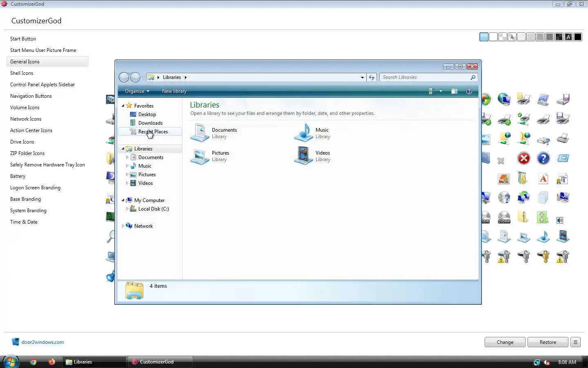Collapse the Libraries tree node

(x=123, y=149)
